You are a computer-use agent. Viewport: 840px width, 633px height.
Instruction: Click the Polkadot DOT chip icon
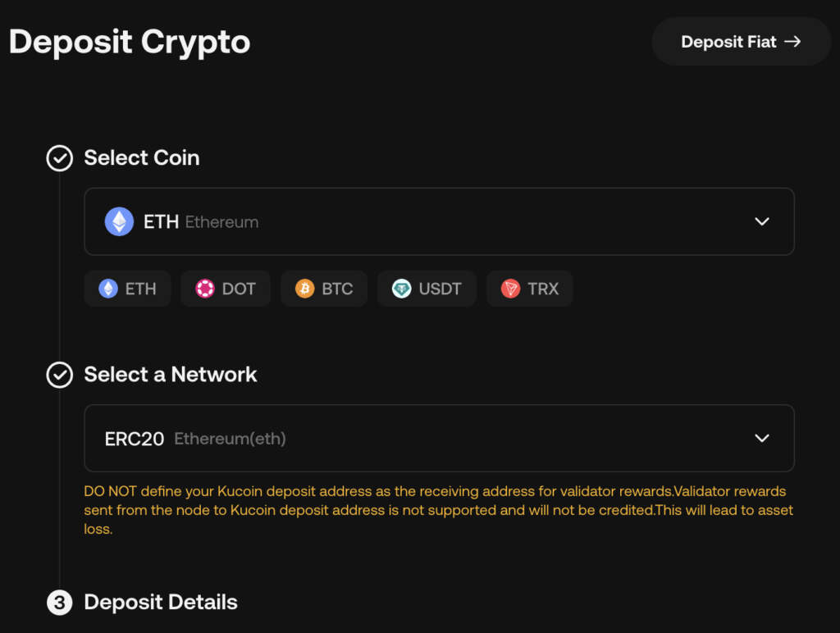[x=204, y=289]
